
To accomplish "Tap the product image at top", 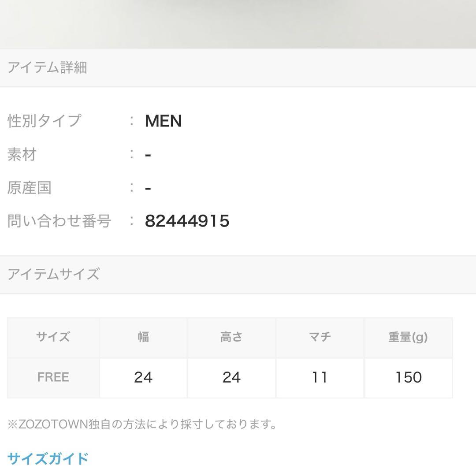I will point(238,24).
